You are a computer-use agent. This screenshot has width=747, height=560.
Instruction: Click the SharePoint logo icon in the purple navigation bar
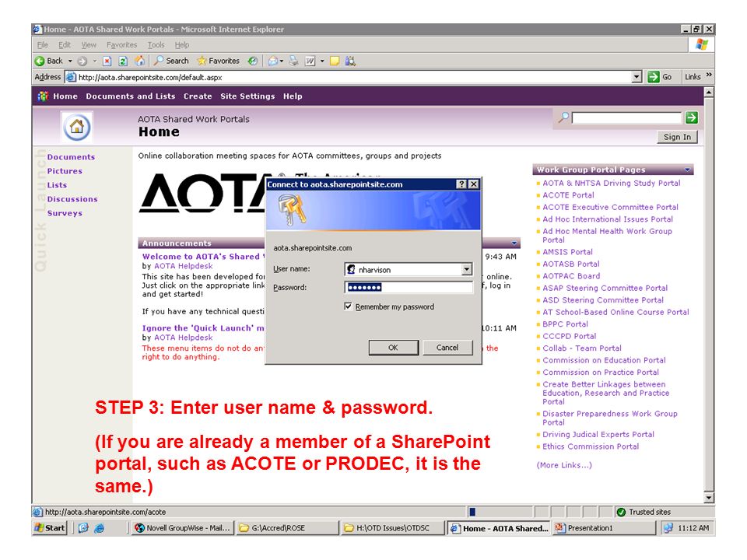coord(43,96)
